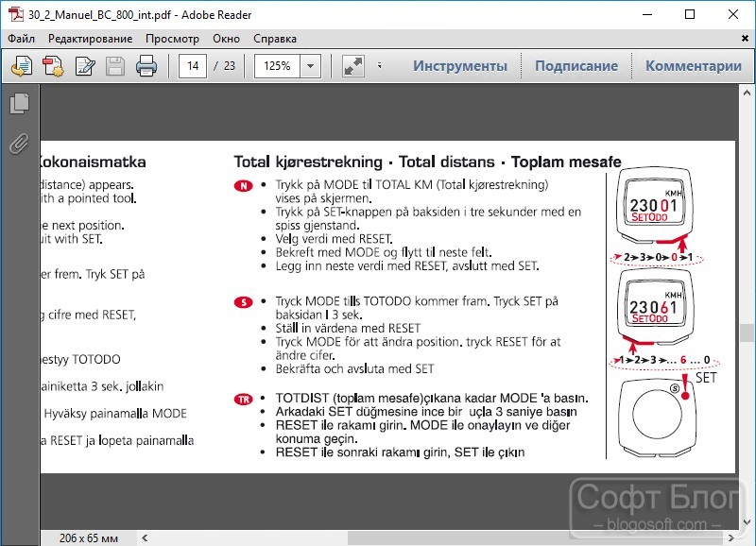The image size is (756, 546).
Task: Click the Adobe PDF icon in title bar
Action: click(16, 14)
